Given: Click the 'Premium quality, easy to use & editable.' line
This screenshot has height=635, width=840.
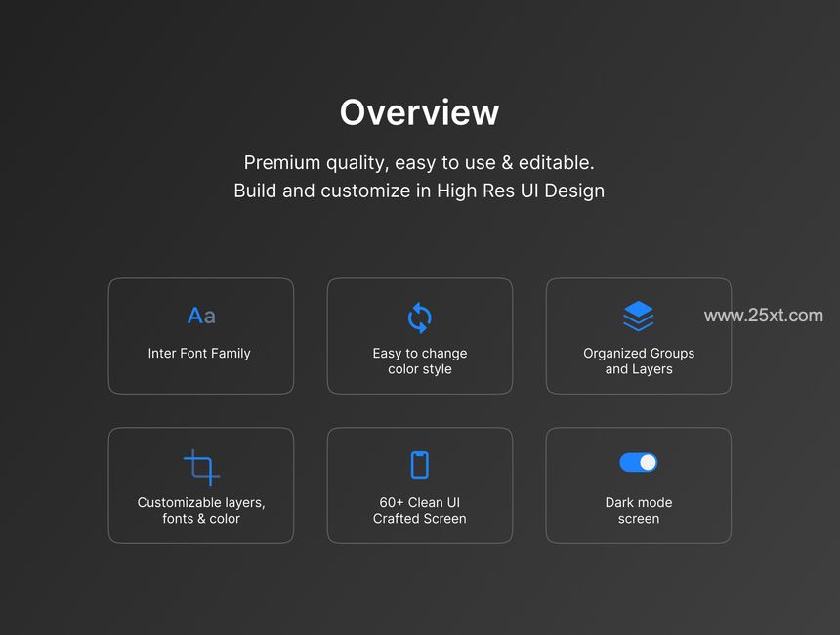Looking at the screenshot, I should [419, 162].
